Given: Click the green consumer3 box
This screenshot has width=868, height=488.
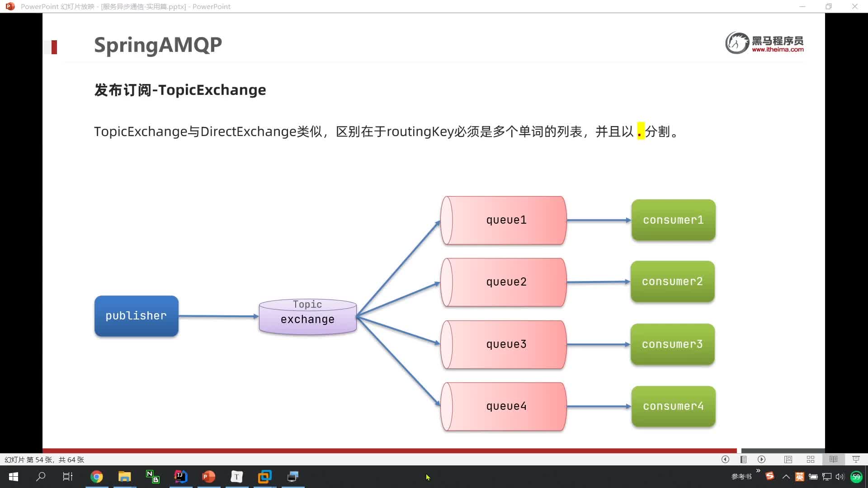Looking at the screenshot, I should [x=673, y=344].
